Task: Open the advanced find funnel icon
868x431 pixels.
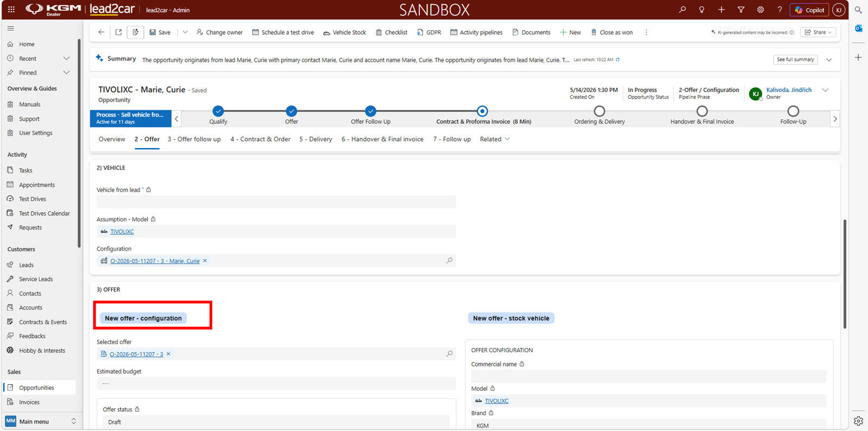Action: [x=741, y=10]
